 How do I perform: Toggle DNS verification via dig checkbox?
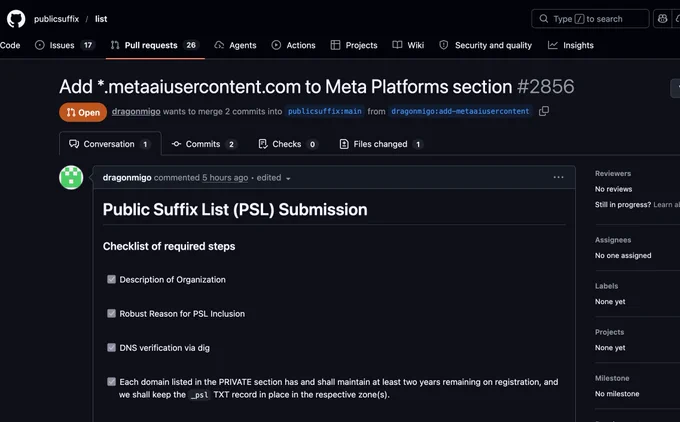pyautogui.click(x=111, y=347)
